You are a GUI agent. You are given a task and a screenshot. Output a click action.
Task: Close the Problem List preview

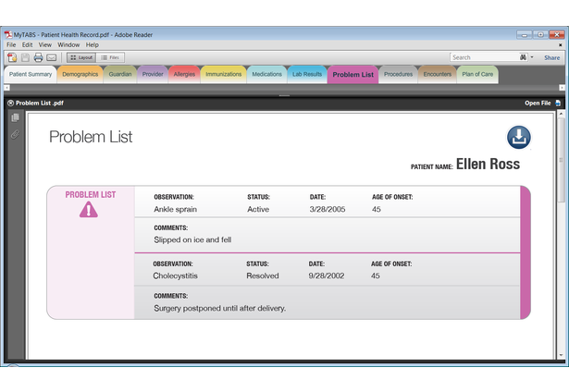pyautogui.click(x=10, y=103)
